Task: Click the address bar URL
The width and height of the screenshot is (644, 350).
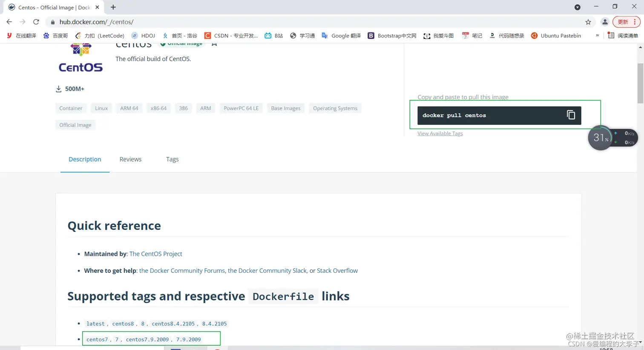Action: tap(96, 22)
